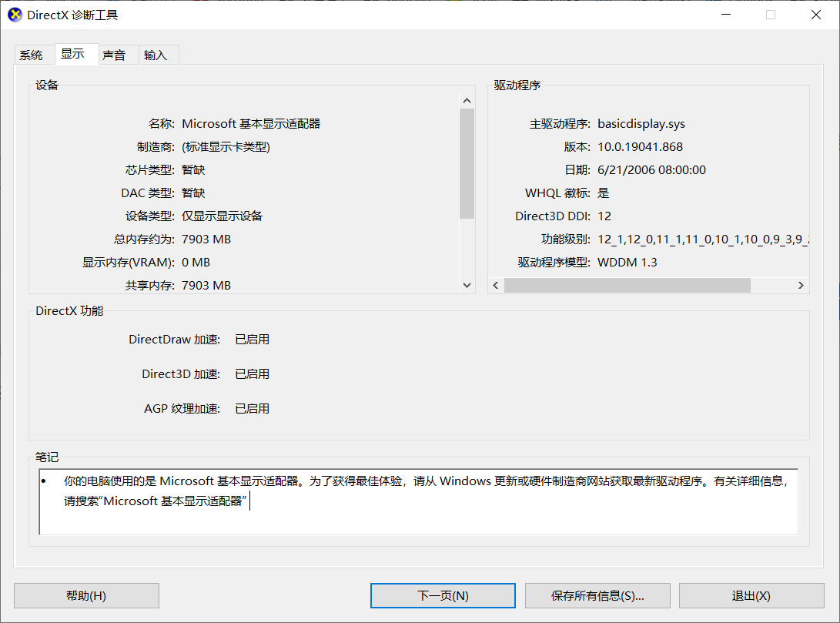
Task: Click the 帮助(H) button
Action: coord(86,596)
